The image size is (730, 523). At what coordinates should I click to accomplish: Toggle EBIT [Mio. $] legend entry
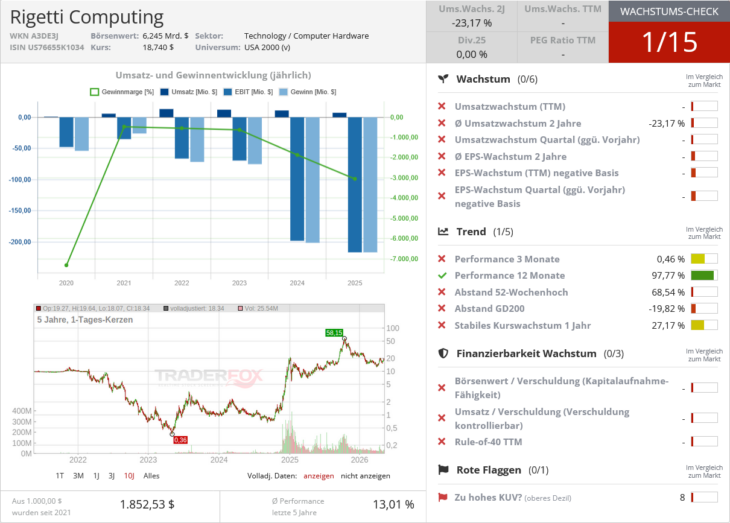248,92
